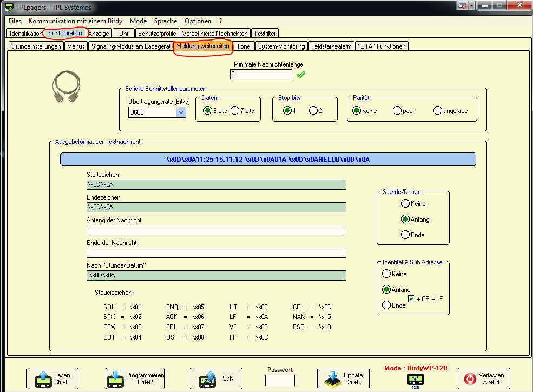Click the Verlassen power icon button

[483, 378]
